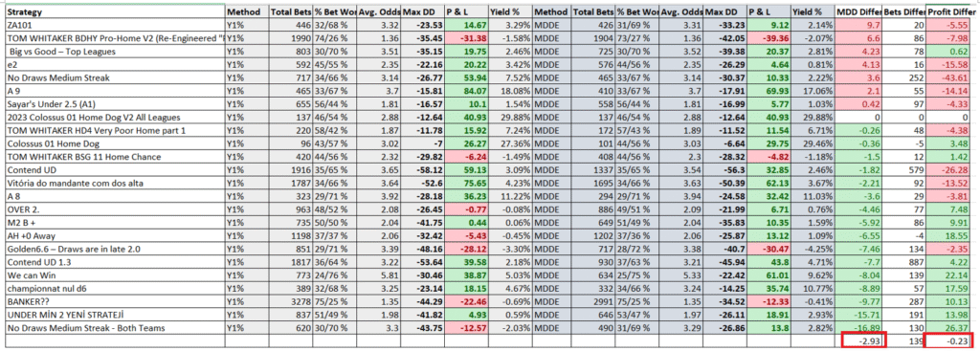The height and width of the screenshot is (351, 980).
Task: Select the Strategy column header cell
Action: click(115, 11)
